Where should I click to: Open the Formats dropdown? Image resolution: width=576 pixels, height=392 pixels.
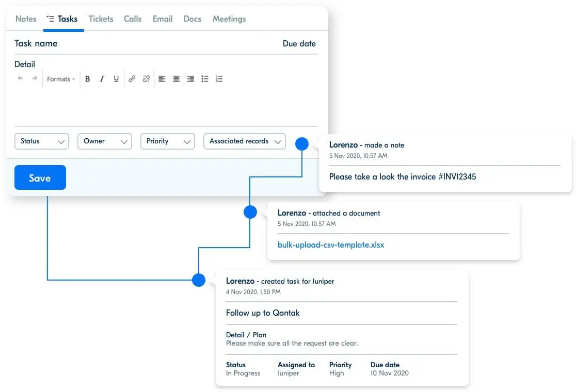point(61,79)
